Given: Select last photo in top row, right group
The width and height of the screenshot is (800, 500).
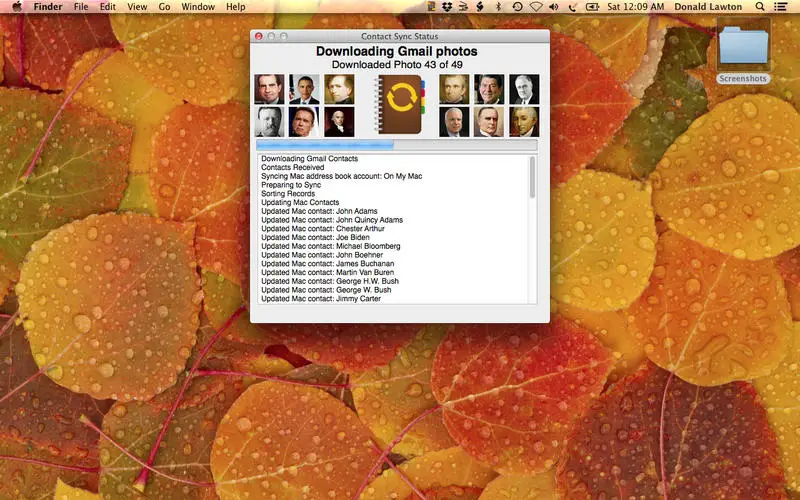Looking at the screenshot, I should [x=524, y=89].
